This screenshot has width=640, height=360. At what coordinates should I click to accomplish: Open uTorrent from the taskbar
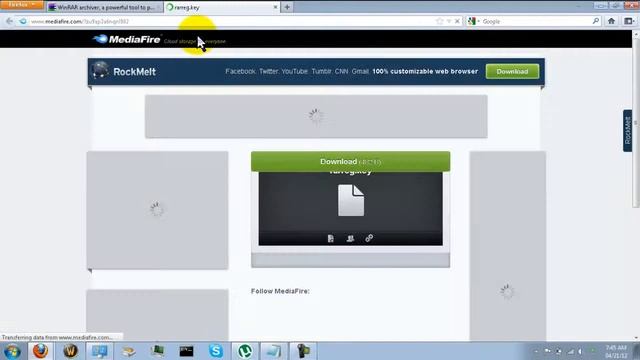click(x=245, y=351)
